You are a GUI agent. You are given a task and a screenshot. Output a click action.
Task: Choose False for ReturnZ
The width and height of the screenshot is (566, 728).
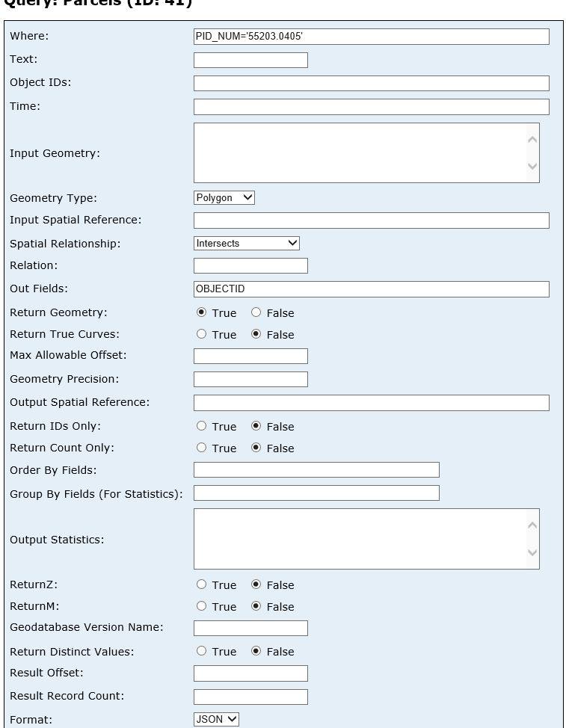[x=256, y=584]
